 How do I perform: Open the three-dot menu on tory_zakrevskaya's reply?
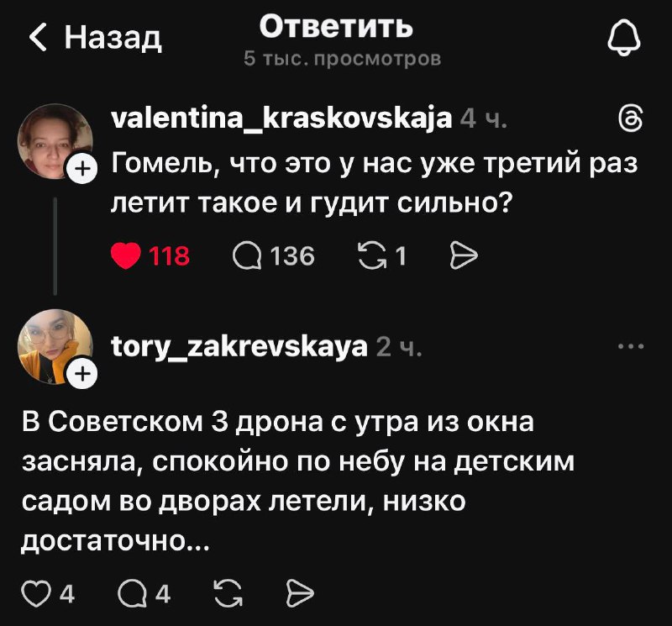coord(631,345)
